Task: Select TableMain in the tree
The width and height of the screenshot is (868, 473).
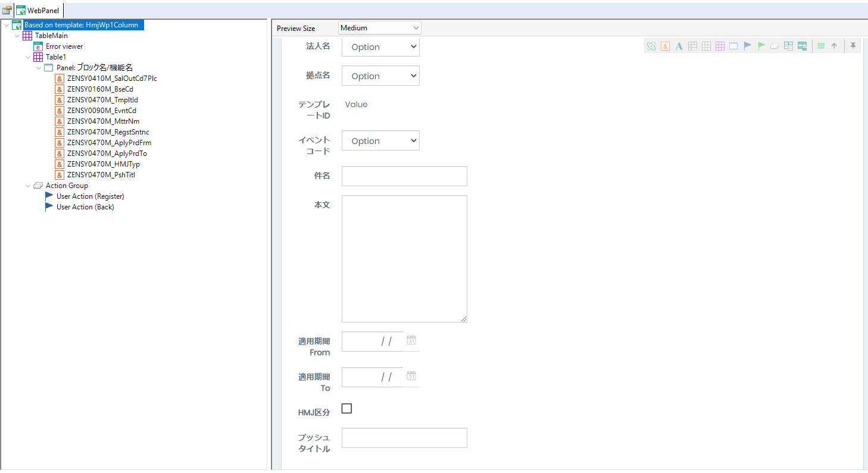Action: pos(51,36)
